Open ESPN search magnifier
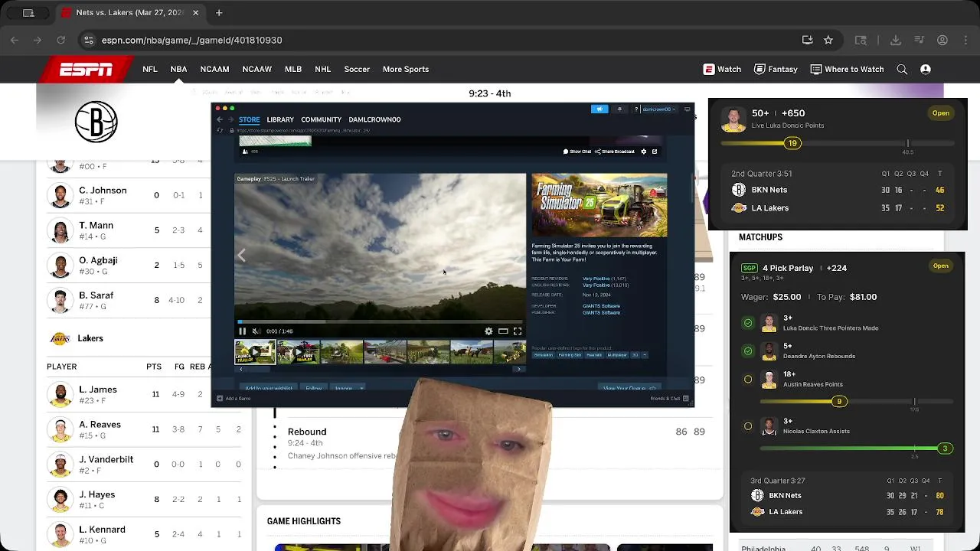 pyautogui.click(x=902, y=70)
